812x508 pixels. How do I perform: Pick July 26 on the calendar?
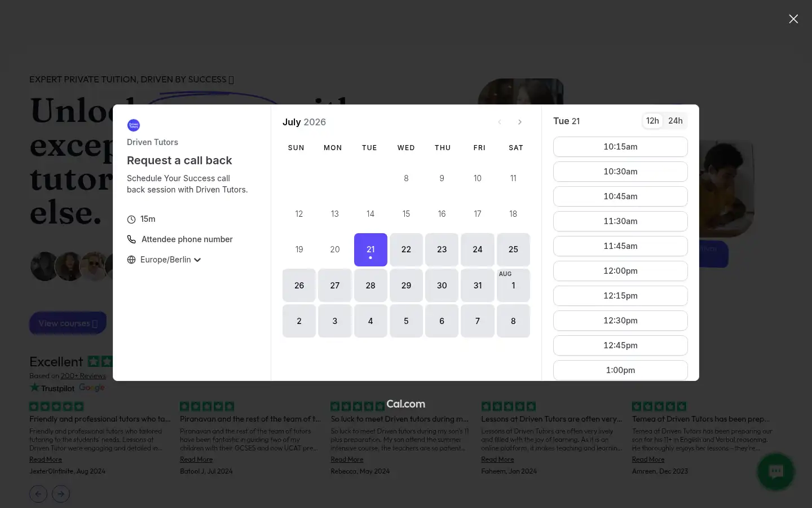[x=299, y=286]
